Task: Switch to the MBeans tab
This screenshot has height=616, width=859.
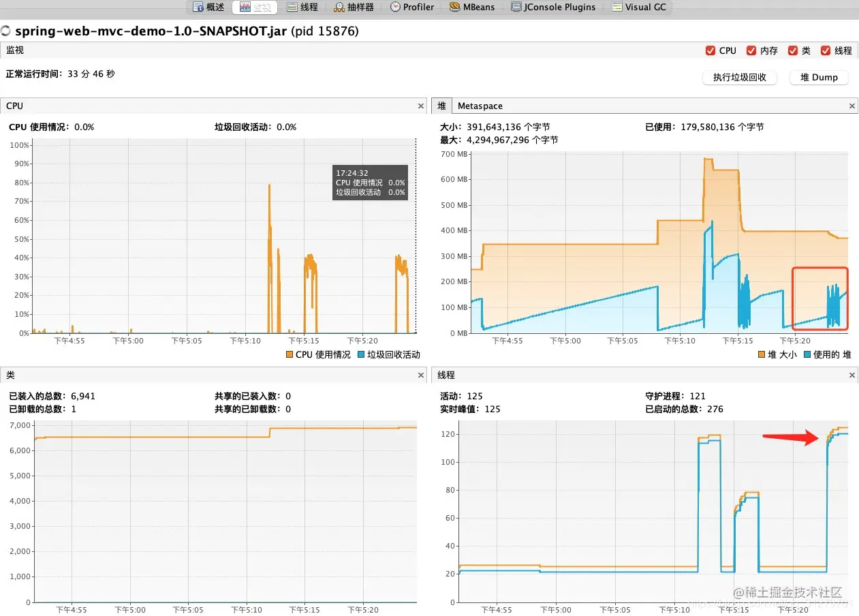Action: (472, 7)
